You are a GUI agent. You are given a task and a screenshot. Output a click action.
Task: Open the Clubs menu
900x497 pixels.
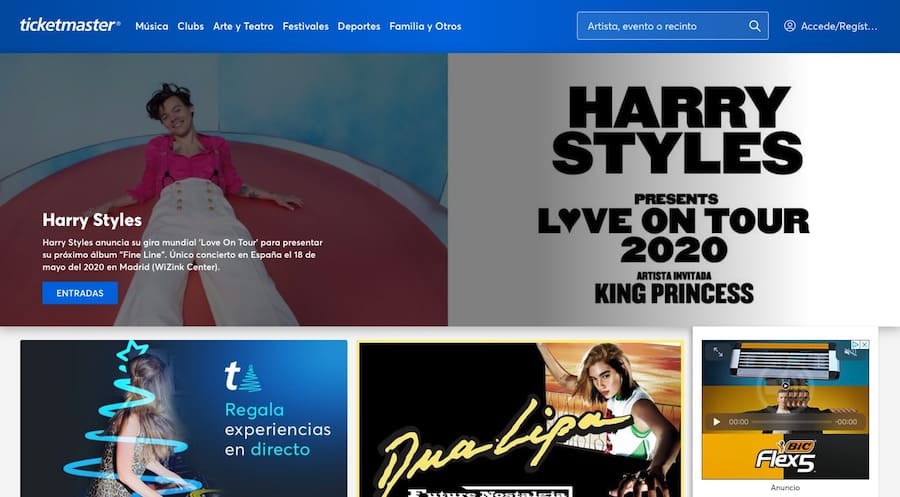click(190, 26)
